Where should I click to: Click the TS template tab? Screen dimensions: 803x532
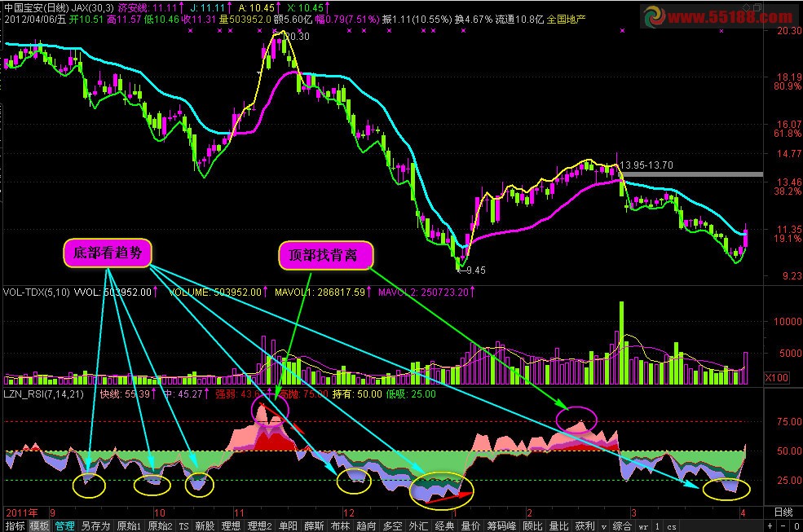pos(184,525)
